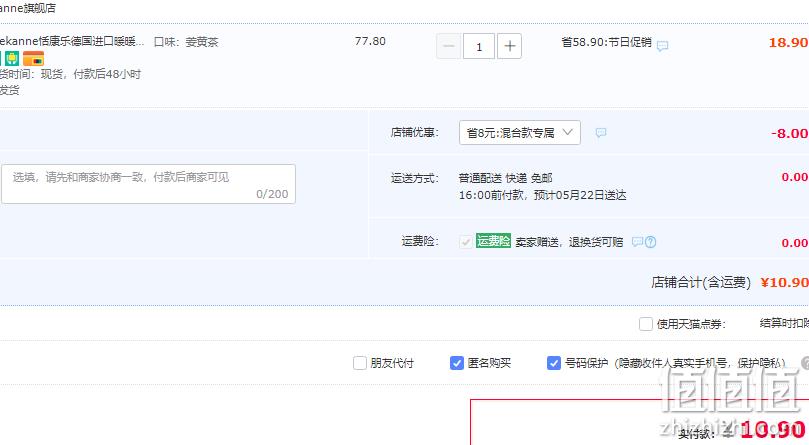Increase quantity with the plus button
This screenshot has width=809, height=445.
509,46
